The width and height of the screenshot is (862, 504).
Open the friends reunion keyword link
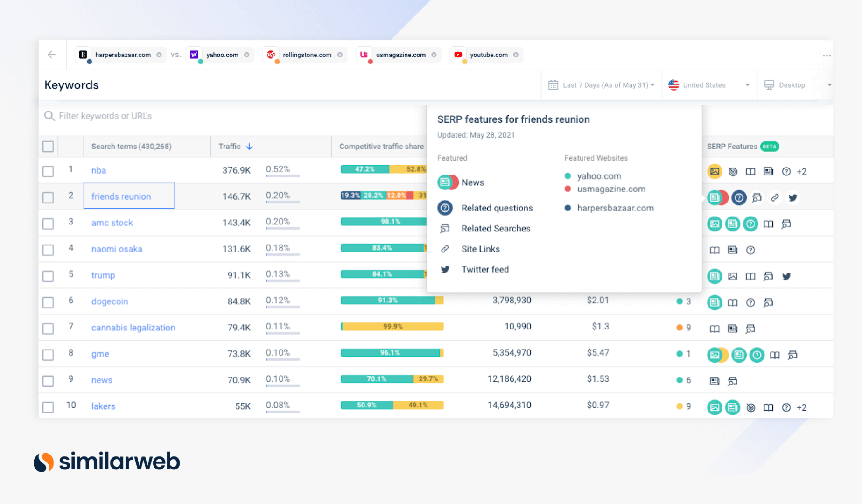click(x=121, y=196)
